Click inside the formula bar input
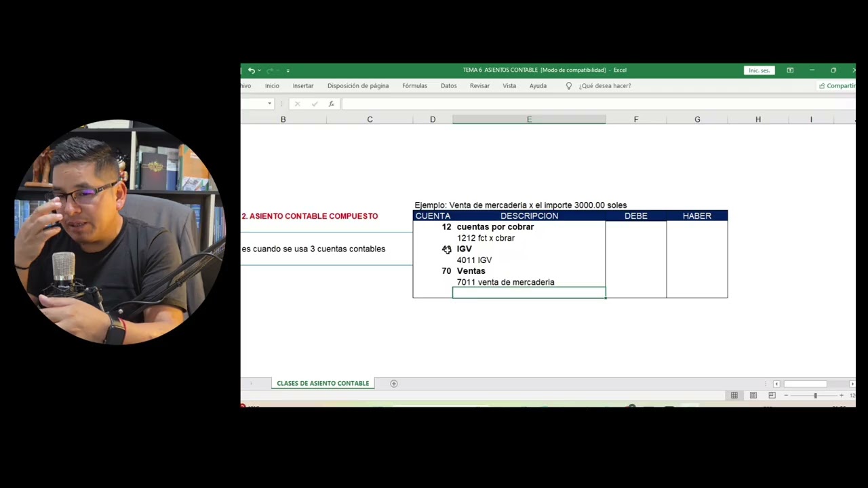This screenshot has height=488, width=868. tap(598, 104)
